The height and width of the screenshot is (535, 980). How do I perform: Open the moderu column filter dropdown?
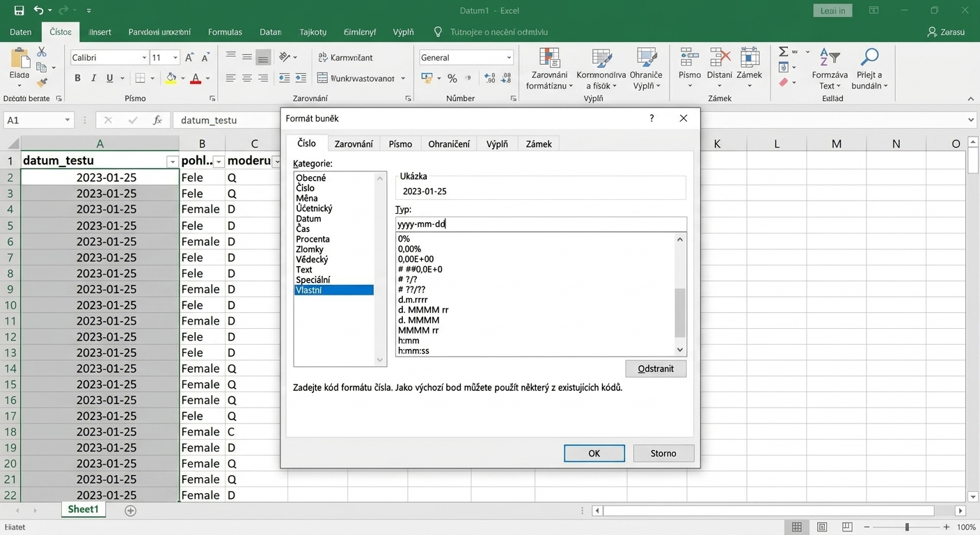(276, 162)
